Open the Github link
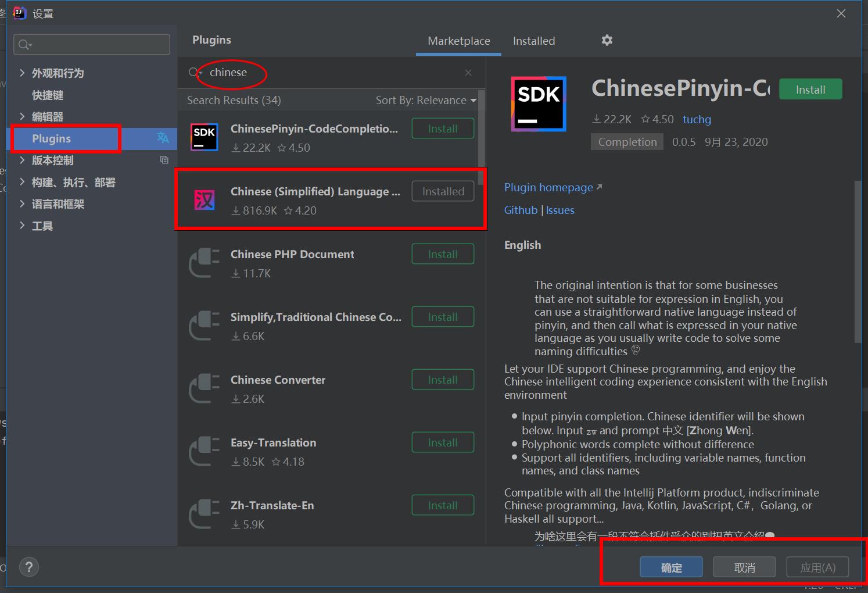This screenshot has width=868, height=593. (521, 210)
